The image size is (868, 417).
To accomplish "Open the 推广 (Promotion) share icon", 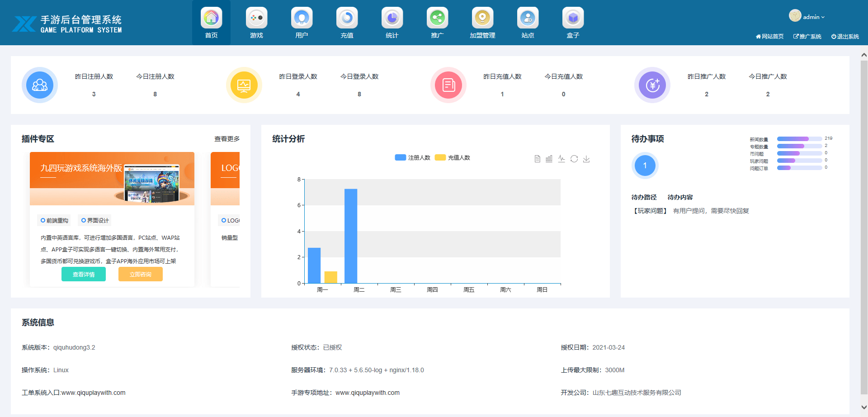I will (x=437, y=18).
